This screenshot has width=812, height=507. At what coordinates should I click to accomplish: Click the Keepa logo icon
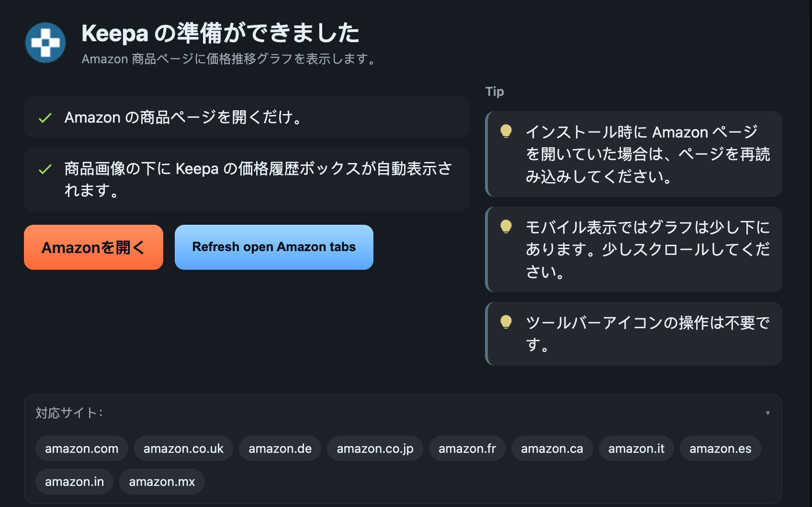click(45, 43)
